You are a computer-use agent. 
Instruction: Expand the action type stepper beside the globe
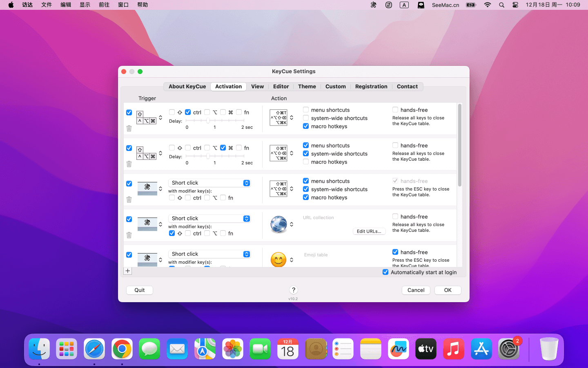[x=292, y=224]
